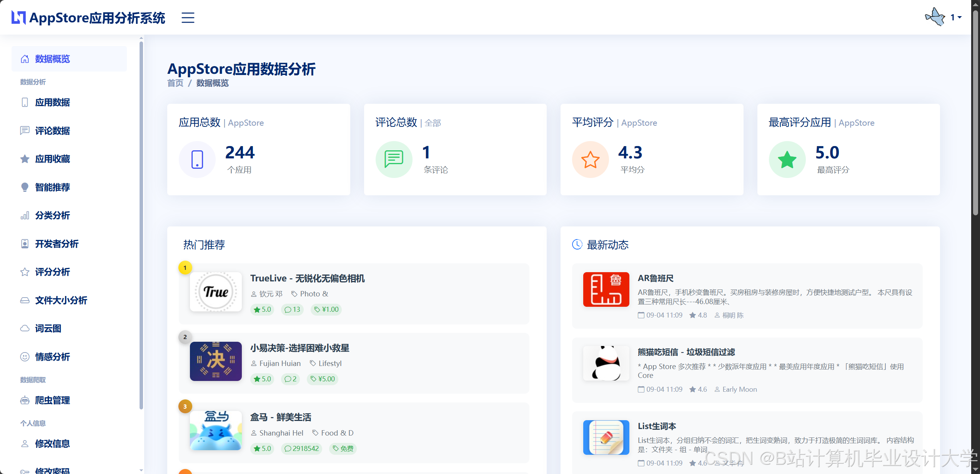Open 小易决策 app thumbnail
The image size is (980, 474).
(x=216, y=361)
